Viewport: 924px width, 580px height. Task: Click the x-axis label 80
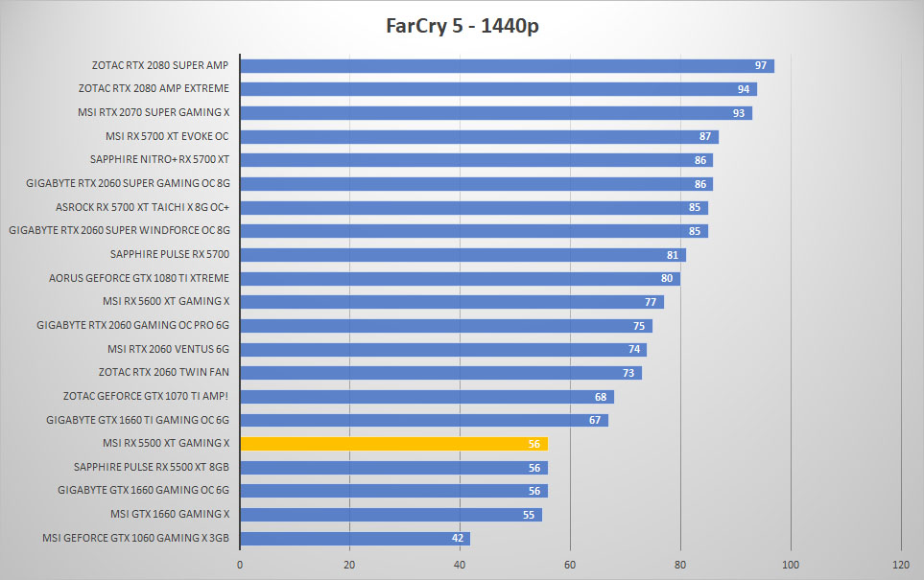[680, 565]
